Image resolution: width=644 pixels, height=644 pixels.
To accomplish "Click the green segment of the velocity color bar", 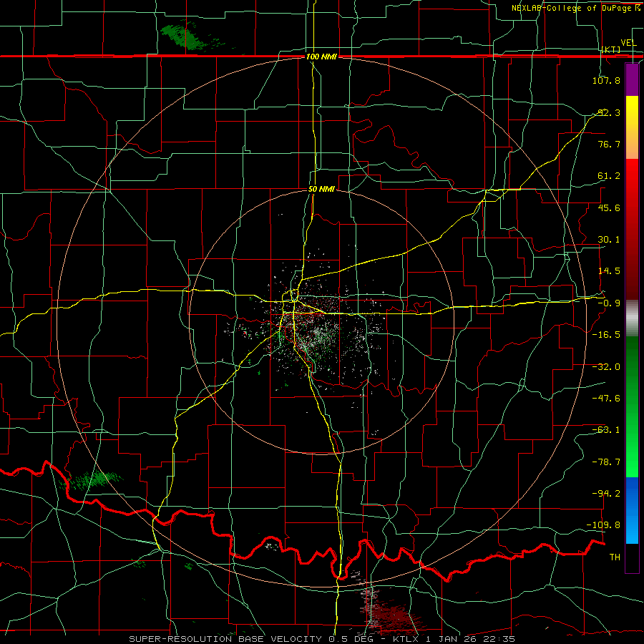I will [x=632, y=406].
